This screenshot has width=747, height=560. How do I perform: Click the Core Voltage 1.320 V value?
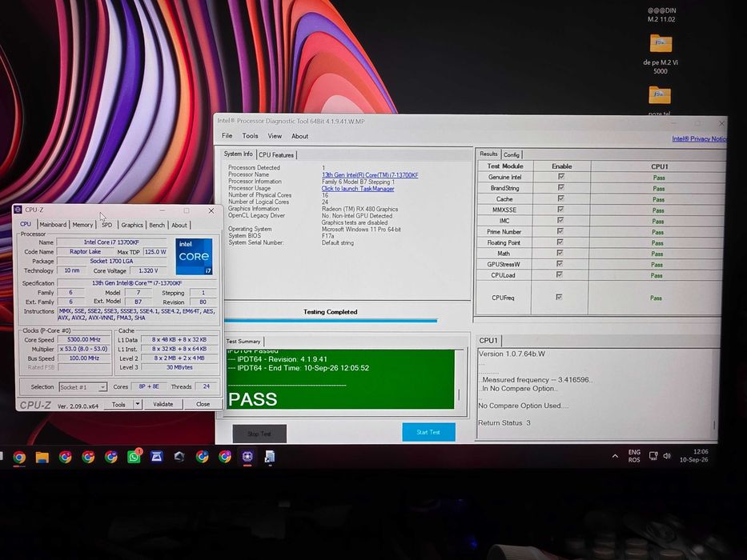click(148, 270)
